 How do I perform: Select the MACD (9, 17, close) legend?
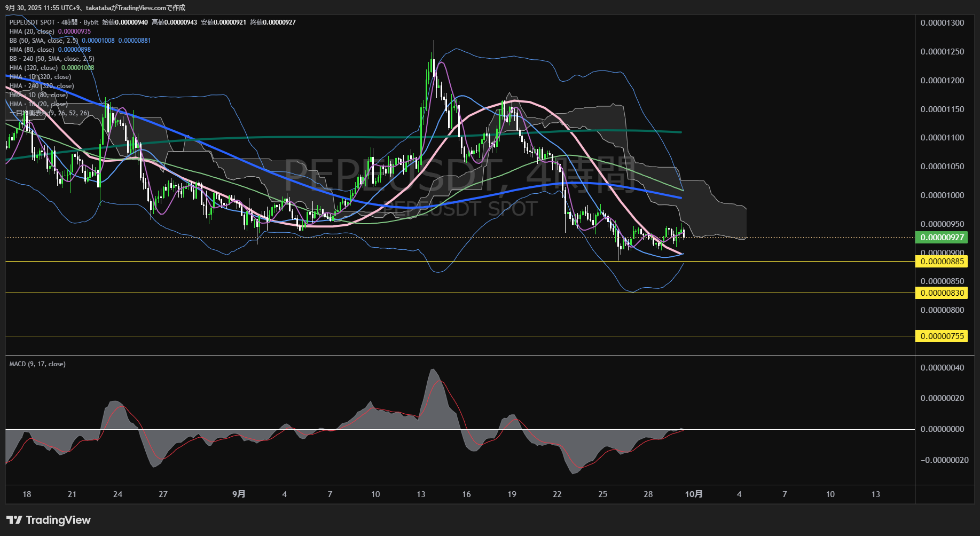[x=37, y=364]
